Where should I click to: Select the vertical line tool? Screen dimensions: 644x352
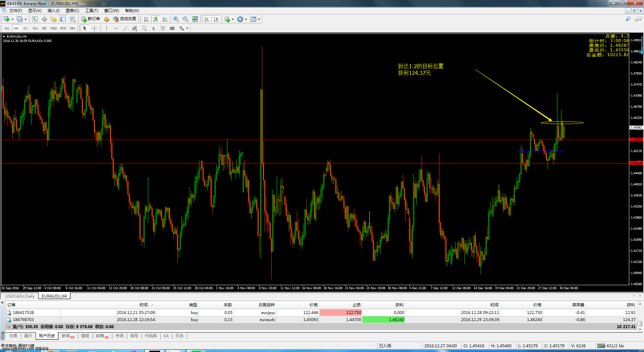tap(106, 29)
